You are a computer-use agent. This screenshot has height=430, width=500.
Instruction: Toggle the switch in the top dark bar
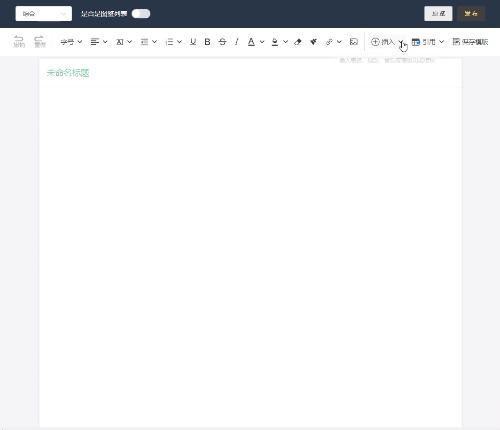pyautogui.click(x=141, y=14)
